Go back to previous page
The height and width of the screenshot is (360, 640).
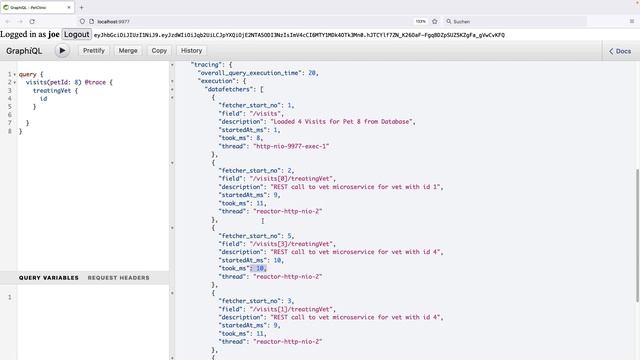click(8, 21)
